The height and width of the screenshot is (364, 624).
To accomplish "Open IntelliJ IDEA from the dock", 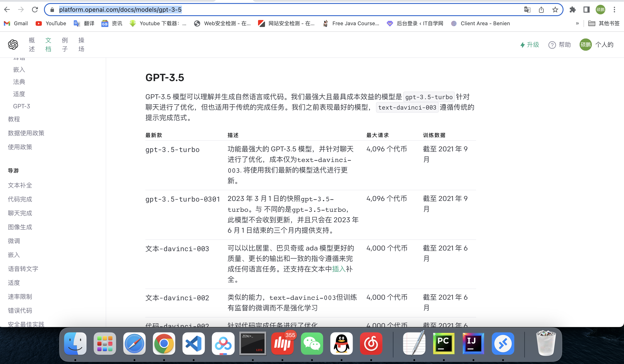I will pos(473,344).
